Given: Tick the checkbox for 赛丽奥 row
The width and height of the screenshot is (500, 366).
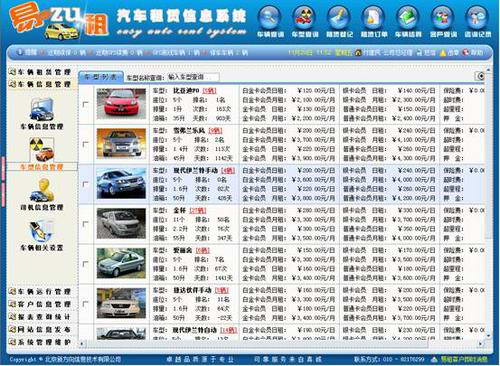Looking at the screenshot, I should pos(86,264).
